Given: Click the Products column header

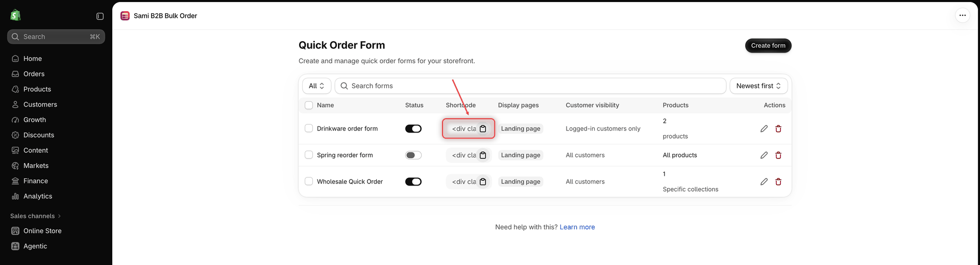Looking at the screenshot, I should 675,105.
